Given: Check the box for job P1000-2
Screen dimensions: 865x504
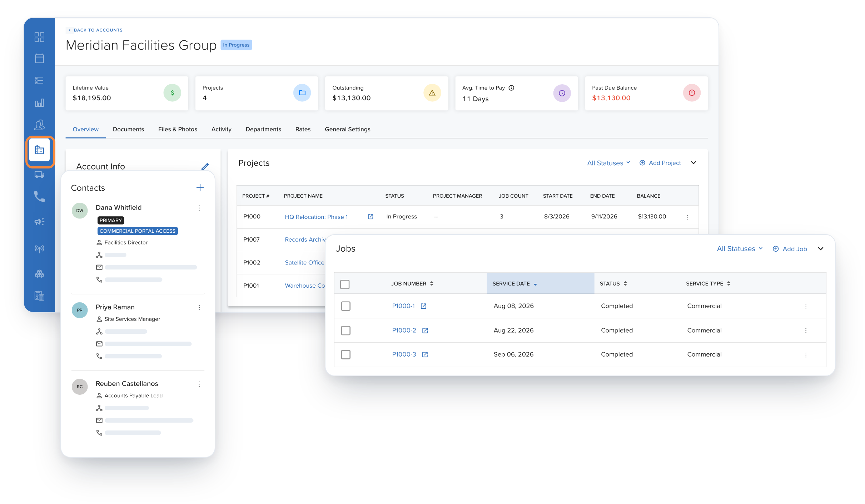Looking at the screenshot, I should (x=345, y=331).
